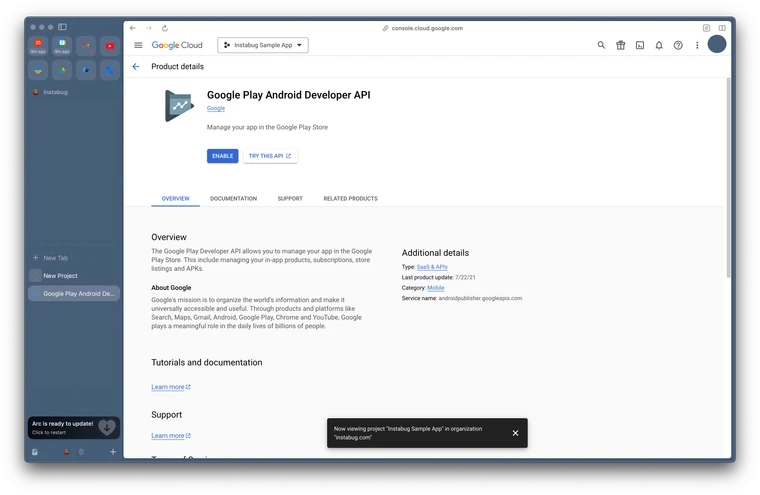Select the New Project tab in sidebar
The width and height of the screenshot is (760, 495).
click(x=60, y=276)
